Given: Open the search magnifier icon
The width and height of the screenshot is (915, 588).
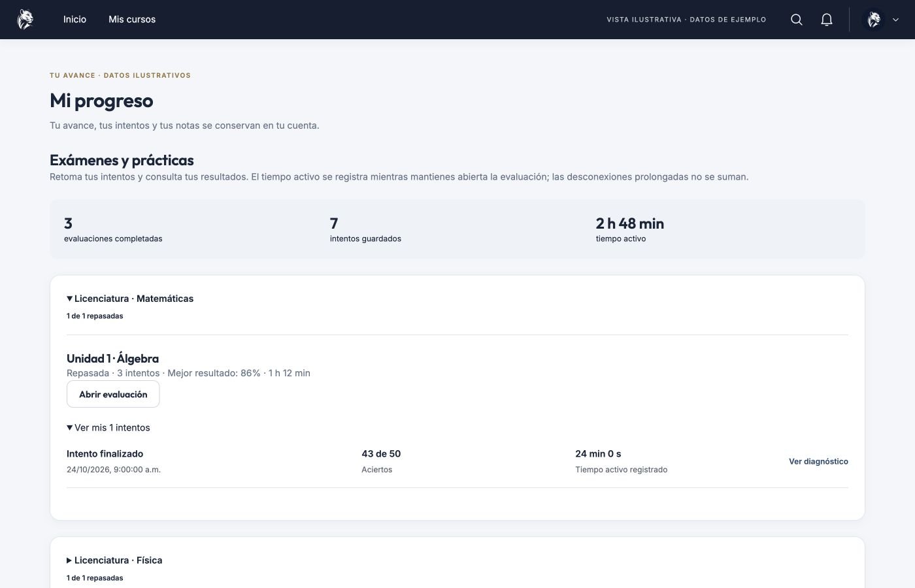Looking at the screenshot, I should point(797,20).
